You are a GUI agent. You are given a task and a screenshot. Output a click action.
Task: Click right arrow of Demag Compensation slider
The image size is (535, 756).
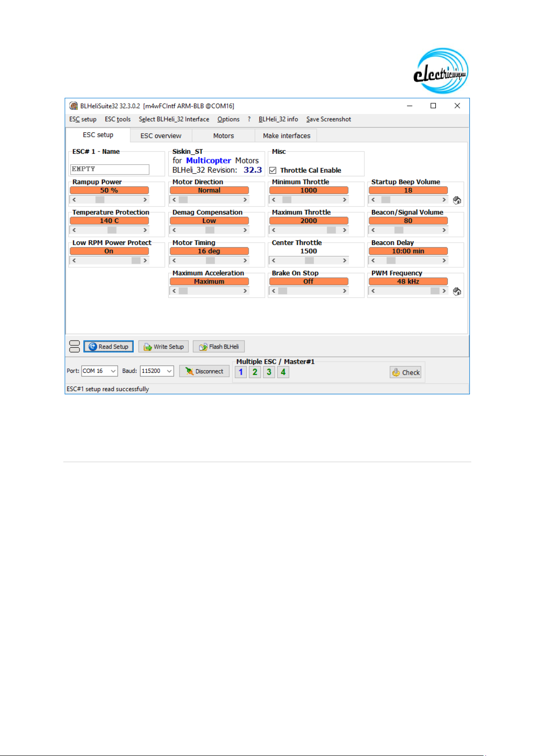[245, 230]
